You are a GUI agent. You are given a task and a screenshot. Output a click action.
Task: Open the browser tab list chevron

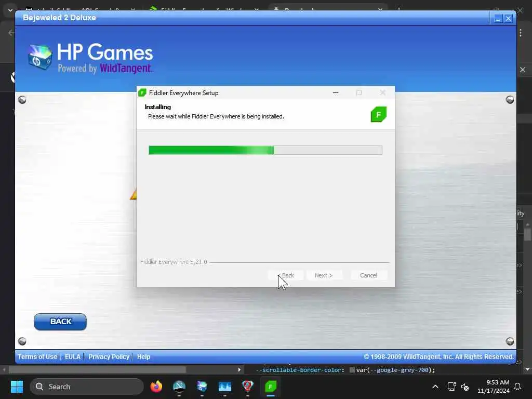(x=10, y=10)
